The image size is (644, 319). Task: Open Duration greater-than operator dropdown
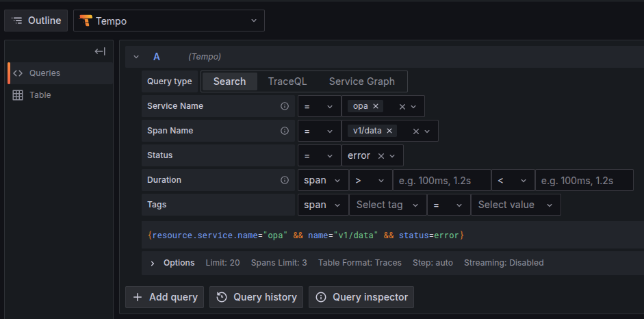point(370,180)
